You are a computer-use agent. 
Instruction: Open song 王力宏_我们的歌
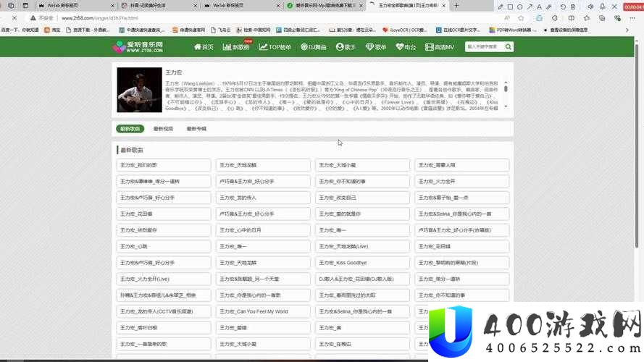(x=164, y=165)
